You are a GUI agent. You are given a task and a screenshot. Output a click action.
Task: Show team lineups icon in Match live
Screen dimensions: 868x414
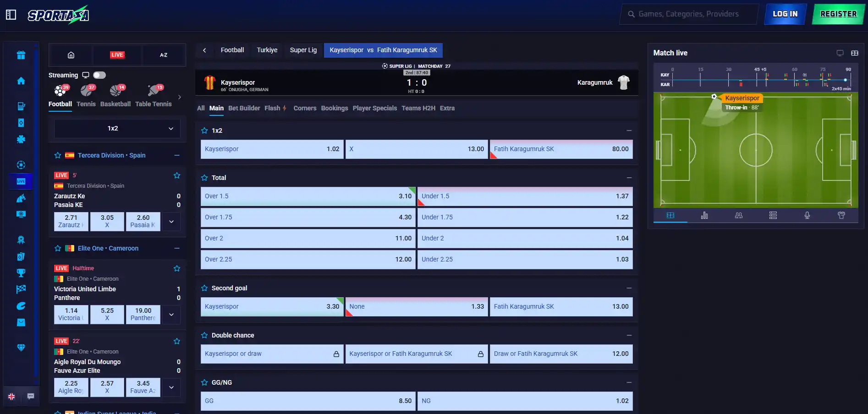[x=739, y=215]
